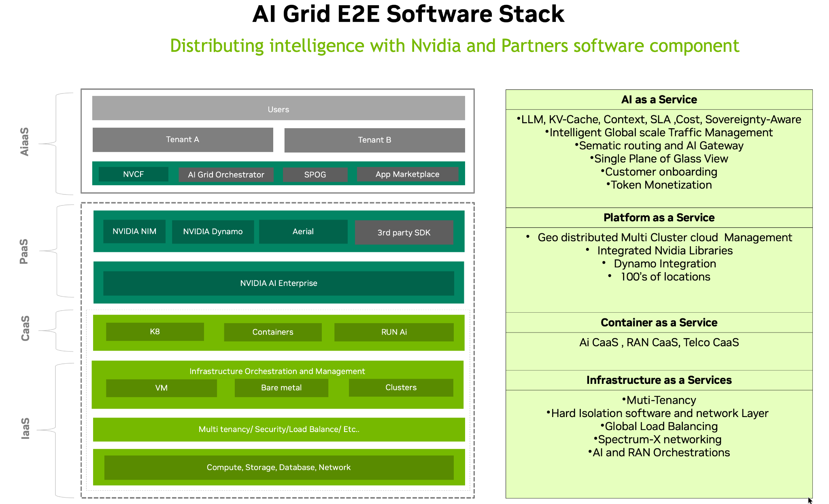Click the RUN Ai box

pos(394,332)
